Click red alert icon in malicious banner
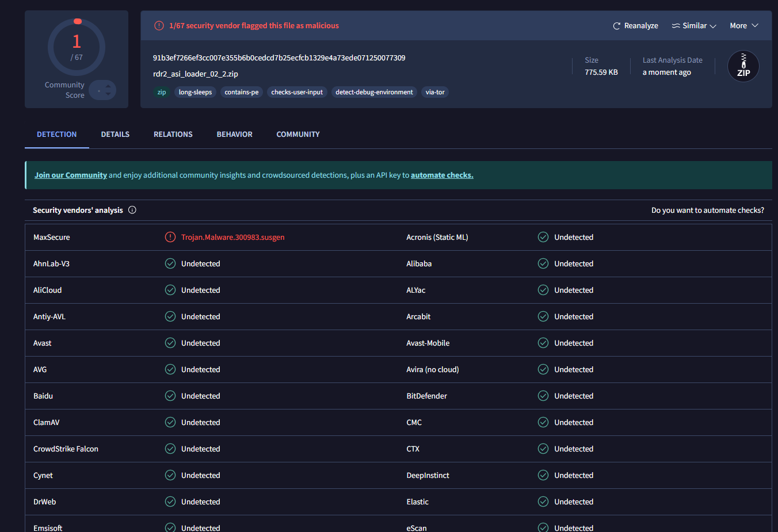 coord(159,26)
